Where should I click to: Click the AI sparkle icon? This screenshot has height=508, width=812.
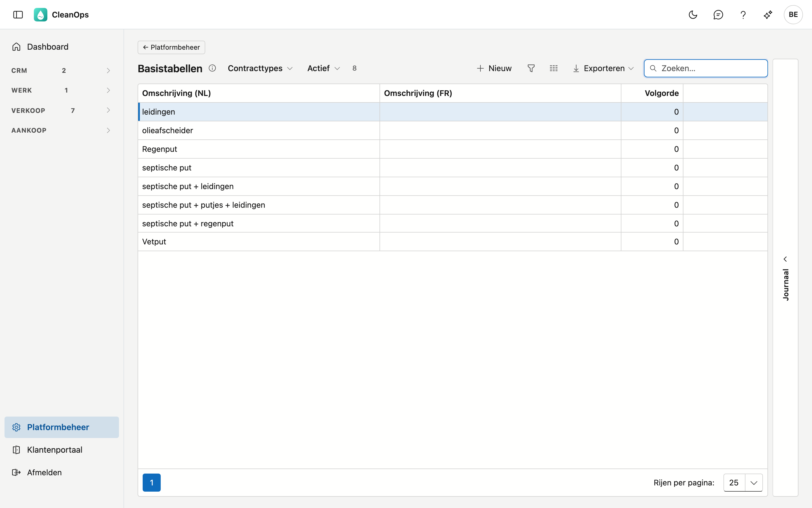768,15
